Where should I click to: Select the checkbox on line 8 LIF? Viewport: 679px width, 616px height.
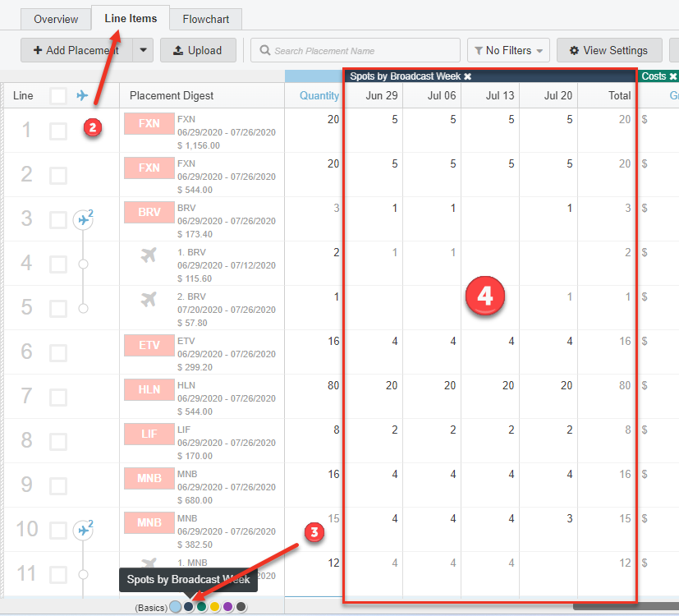tap(58, 441)
